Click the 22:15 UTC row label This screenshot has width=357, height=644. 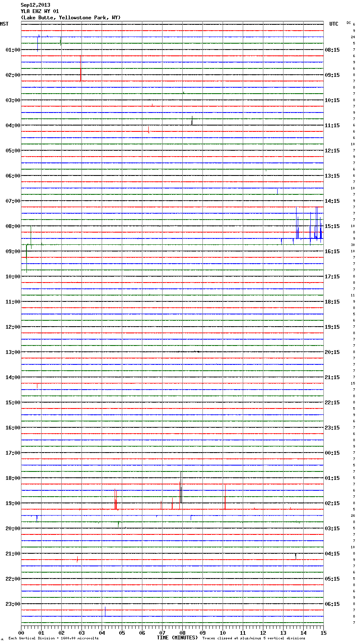pyautogui.click(x=332, y=403)
